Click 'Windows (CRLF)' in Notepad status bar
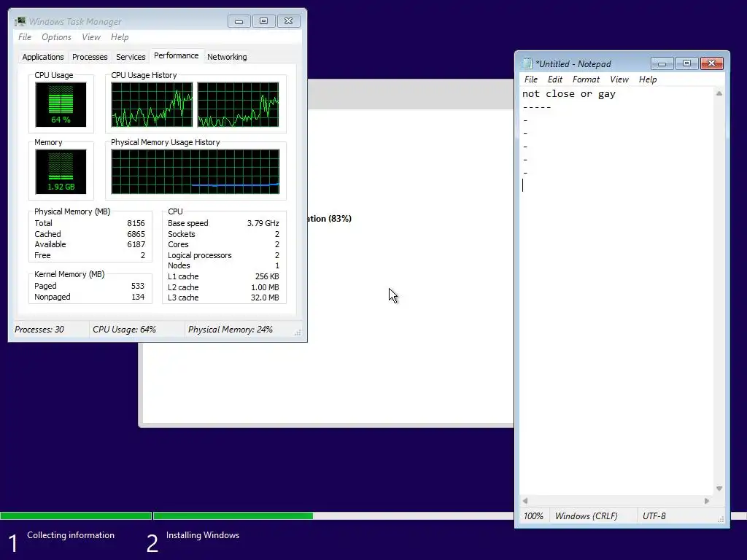 click(587, 516)
